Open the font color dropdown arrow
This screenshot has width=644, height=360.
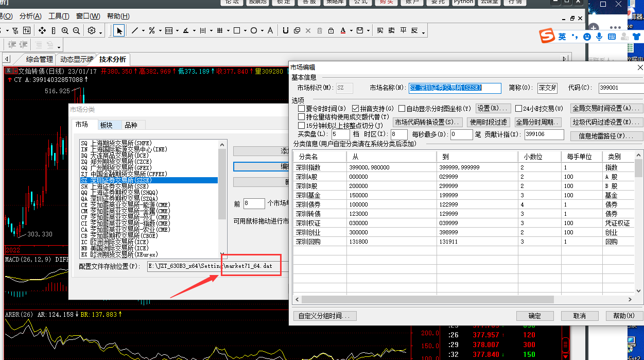click(x=351, y=31)
